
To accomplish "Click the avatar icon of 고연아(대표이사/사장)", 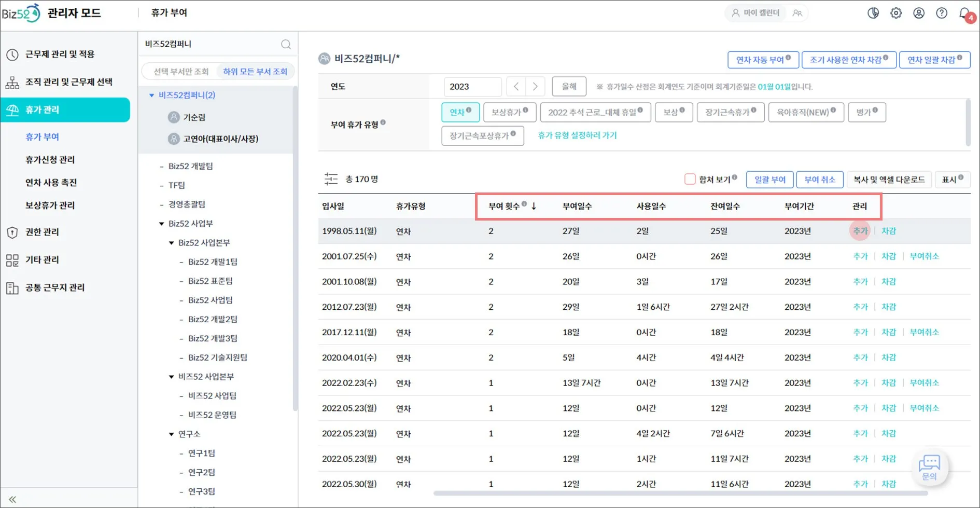I will click(174, 139).
